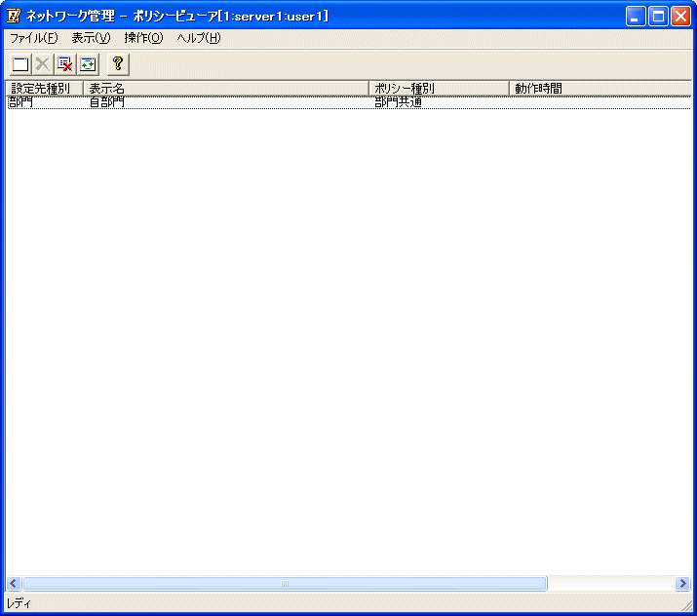This screenshot has width=697, height=616.
Task: Click the yellow question mark help icon
Action: click(x=118, y=64)
